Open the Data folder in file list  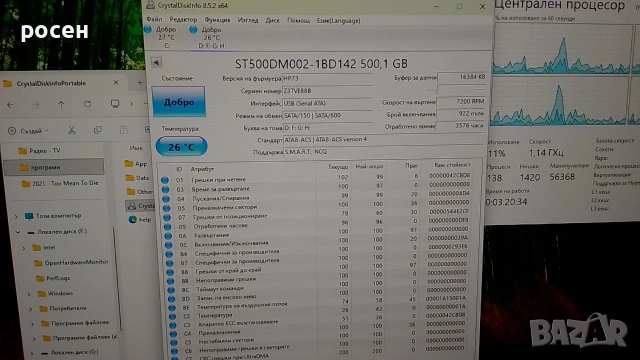pyautogui.click(x=138, y=178)
